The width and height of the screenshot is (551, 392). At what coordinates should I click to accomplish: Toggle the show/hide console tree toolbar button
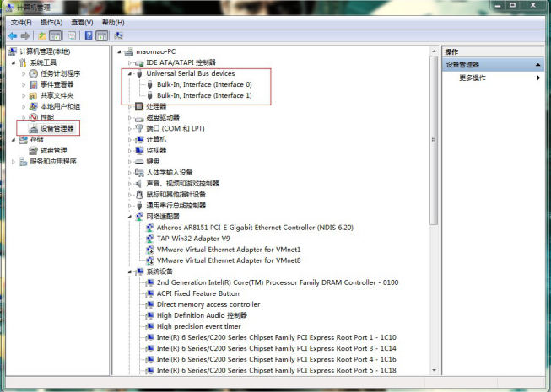click(56, 36)
